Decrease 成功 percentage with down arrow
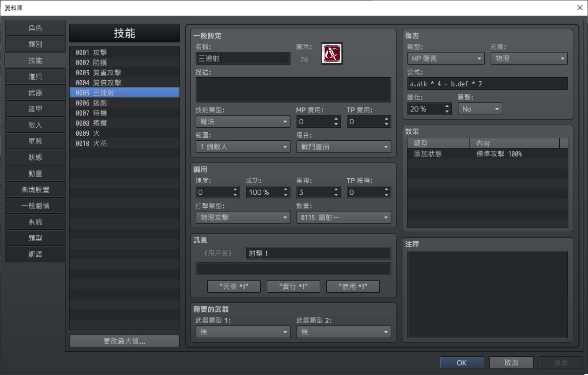The image size is (588, 375). (x=286, y=195)
